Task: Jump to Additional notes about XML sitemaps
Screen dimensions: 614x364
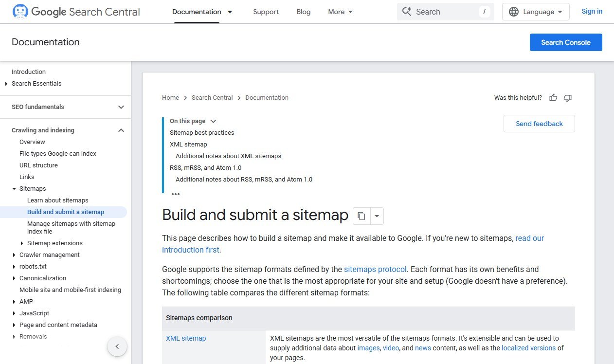Action: pyautogui.click(x=228, y=156)
